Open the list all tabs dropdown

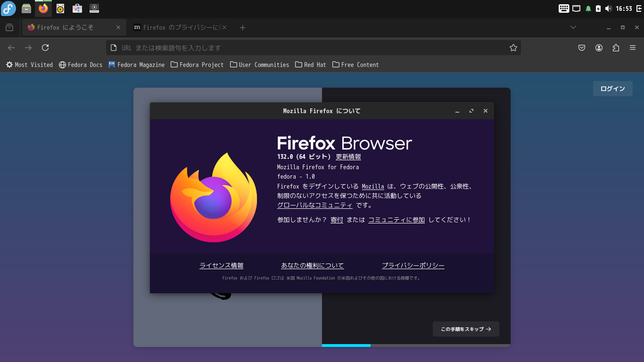tap(573, 28)
